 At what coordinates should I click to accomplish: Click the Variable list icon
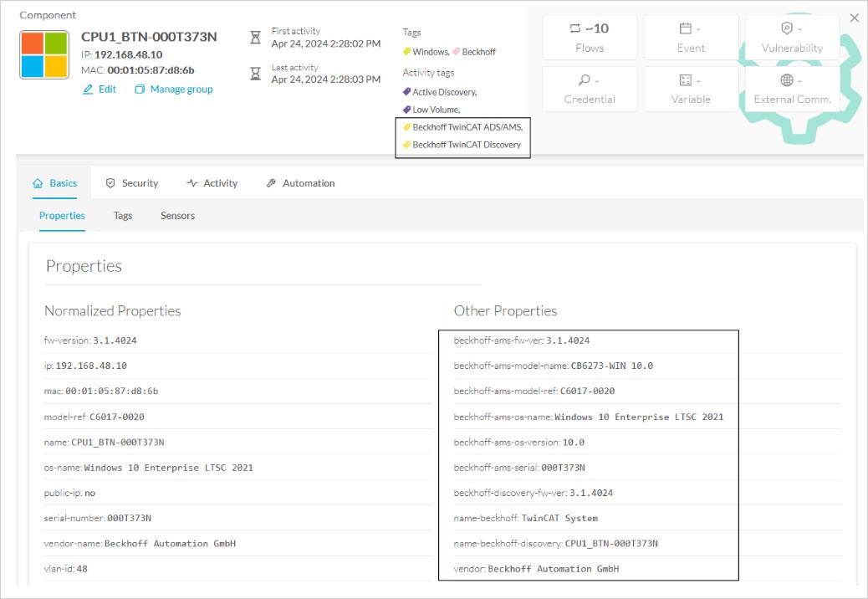point(686,80)
